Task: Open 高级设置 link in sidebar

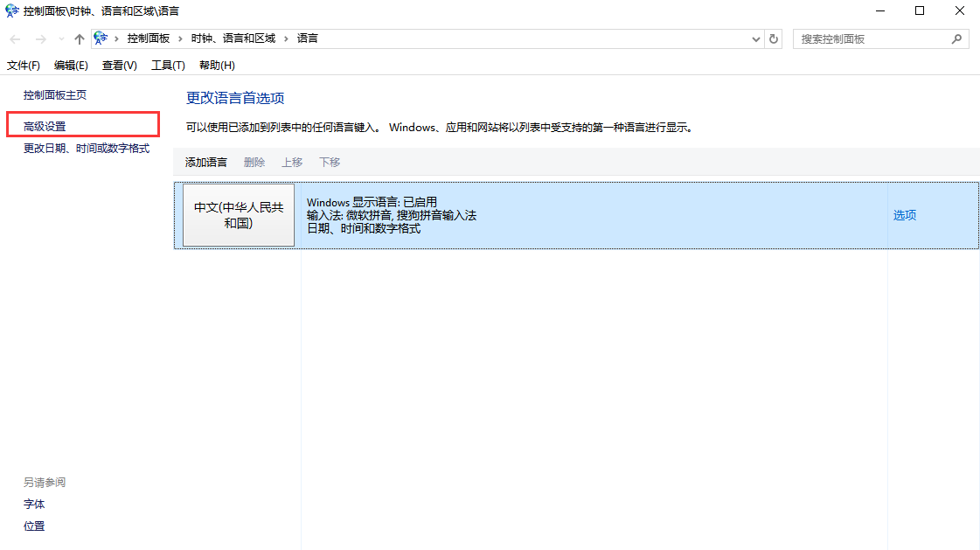Action: pos(45,127)
